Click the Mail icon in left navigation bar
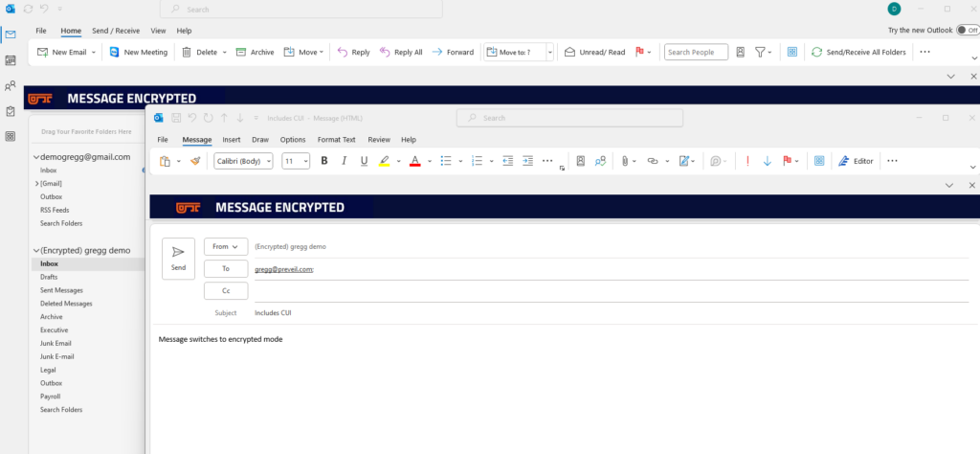Screen dimensions: 980x454 pyautogui.click(x=10, y=34)
